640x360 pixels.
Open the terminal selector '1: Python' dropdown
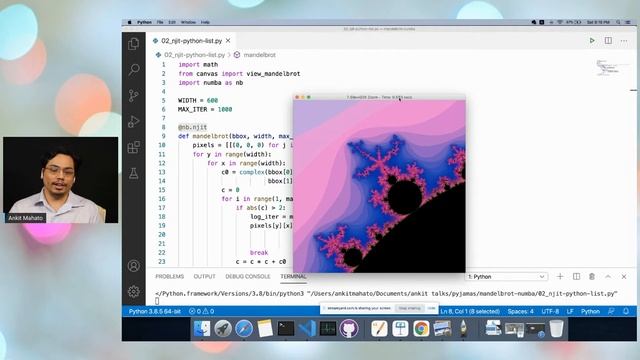(506, 276)
